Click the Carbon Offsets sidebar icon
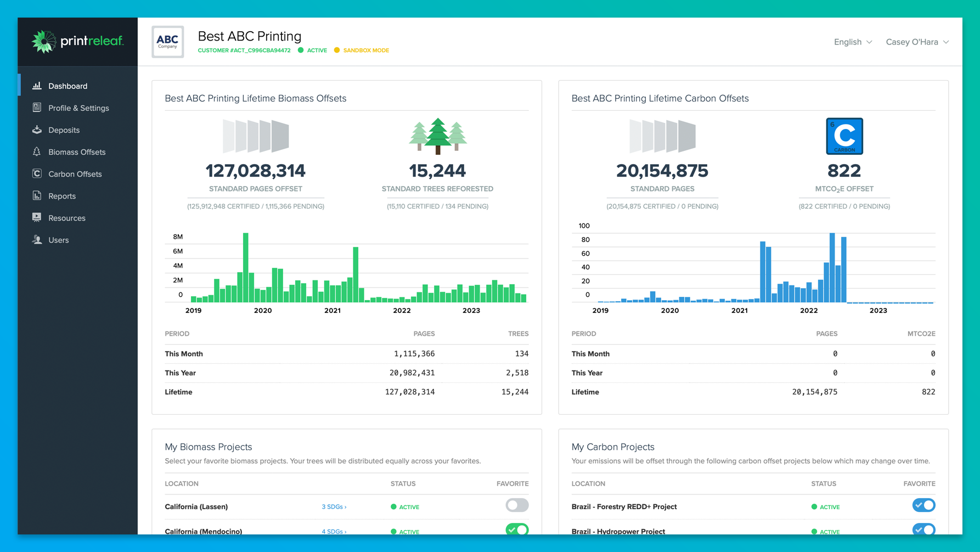The image size is (980, 552). 37,173
